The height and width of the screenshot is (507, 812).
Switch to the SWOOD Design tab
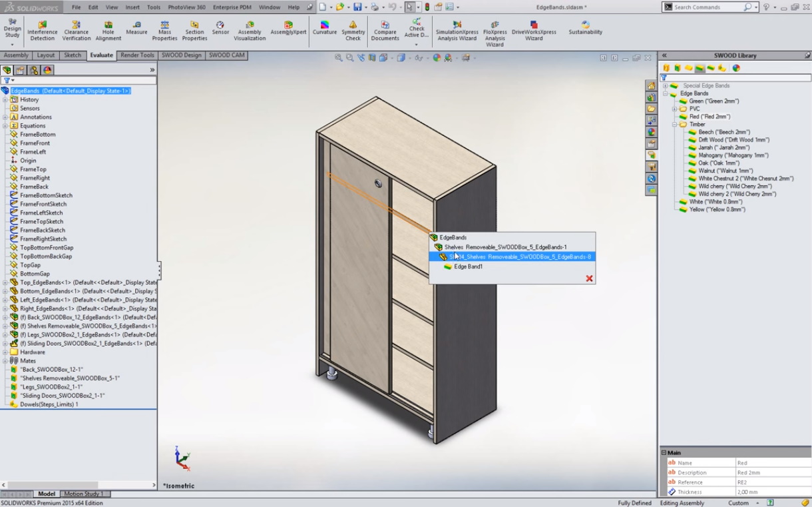tap(181, 55)
